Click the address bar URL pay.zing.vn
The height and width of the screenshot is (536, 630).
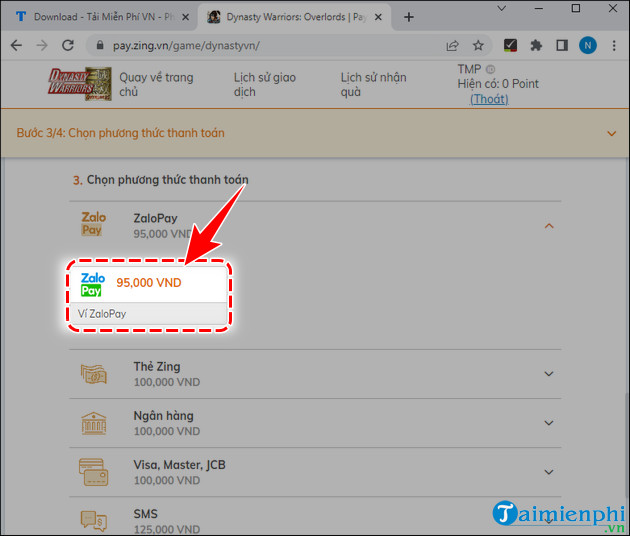click(186, 45)
